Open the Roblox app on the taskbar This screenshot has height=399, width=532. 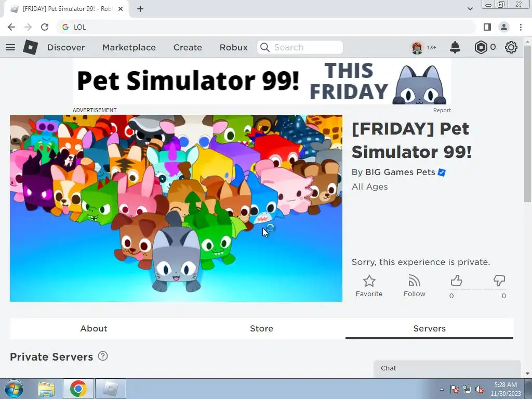point(111,389)
